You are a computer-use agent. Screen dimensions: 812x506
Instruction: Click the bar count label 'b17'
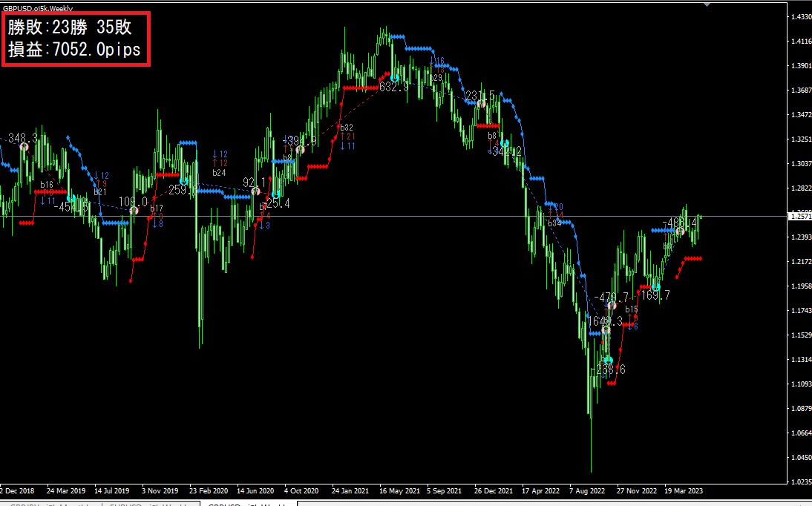(x=157, y=208)
